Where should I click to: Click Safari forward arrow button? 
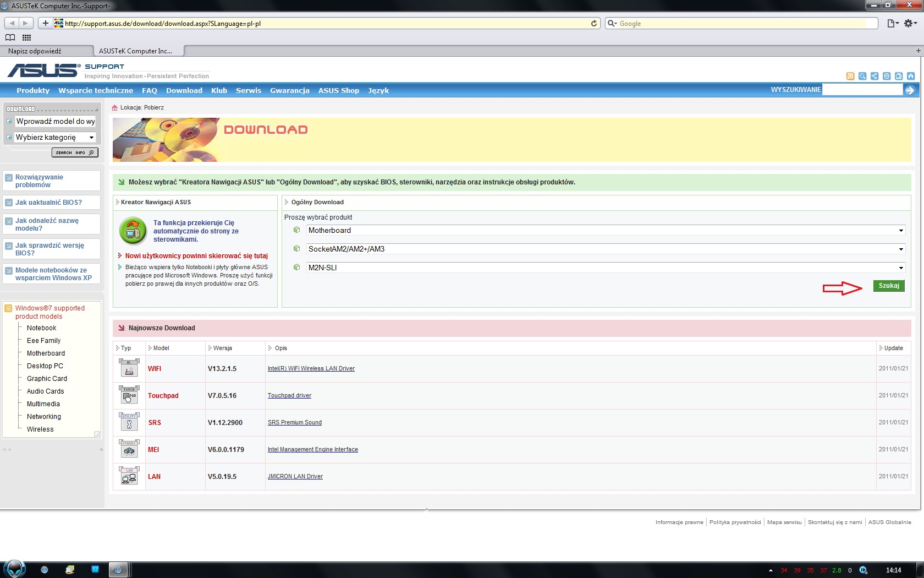click(x=25, y=23)
